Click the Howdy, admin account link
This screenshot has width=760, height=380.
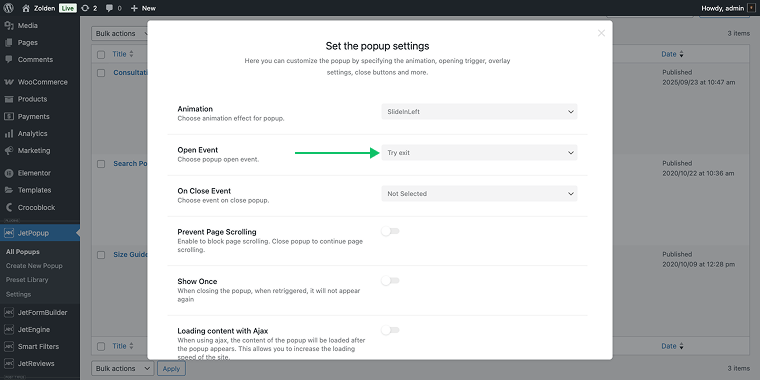pos(722,8)
